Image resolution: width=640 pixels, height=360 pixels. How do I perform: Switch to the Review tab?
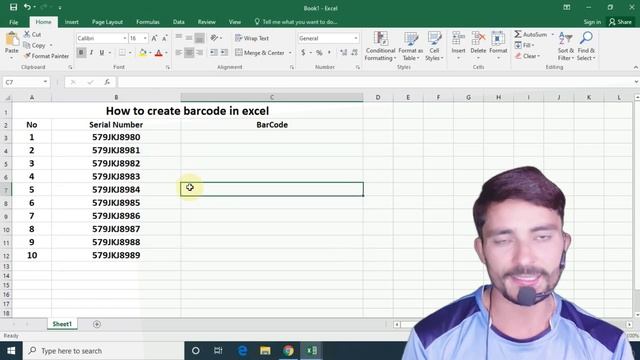207,22
